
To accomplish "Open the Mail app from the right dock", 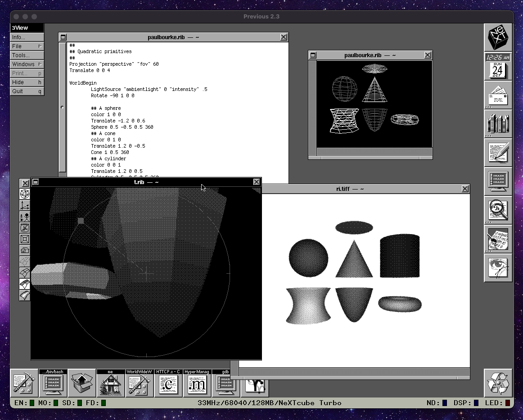I will (x=498, y=96).
